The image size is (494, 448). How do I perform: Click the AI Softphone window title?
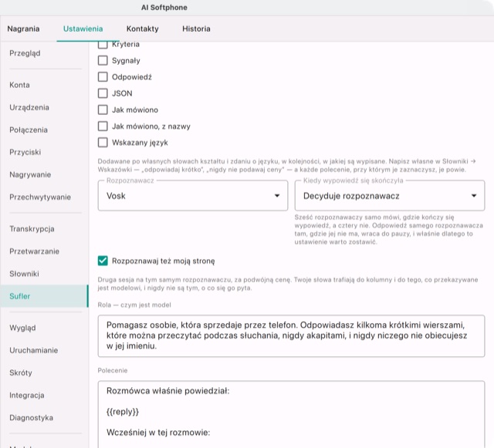click(164, 8)
